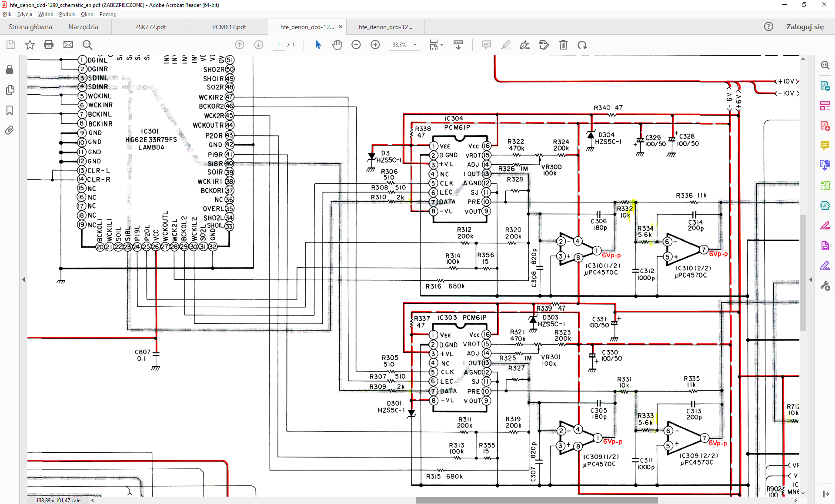Image resolution: width=835 pixels, height=504 pixels.
Task: Click the Zaloguj się sign-in link
Action: (x=805, y=27)
